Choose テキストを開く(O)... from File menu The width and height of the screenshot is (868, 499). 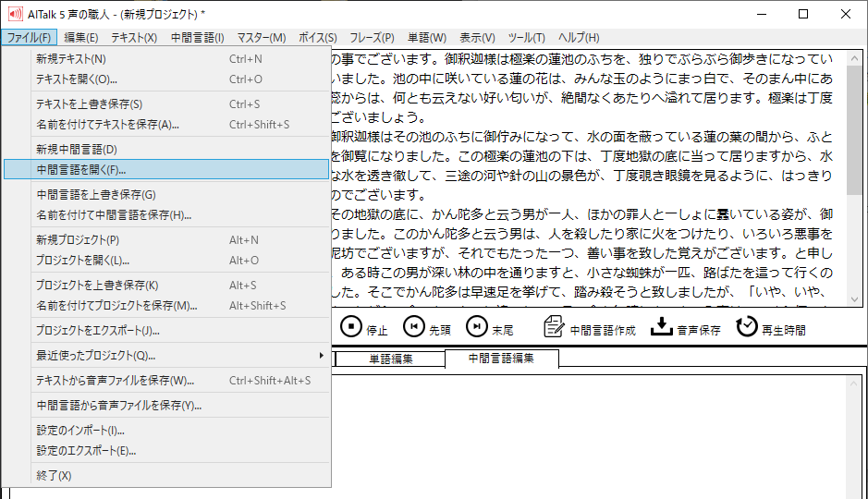click(166, 79)
